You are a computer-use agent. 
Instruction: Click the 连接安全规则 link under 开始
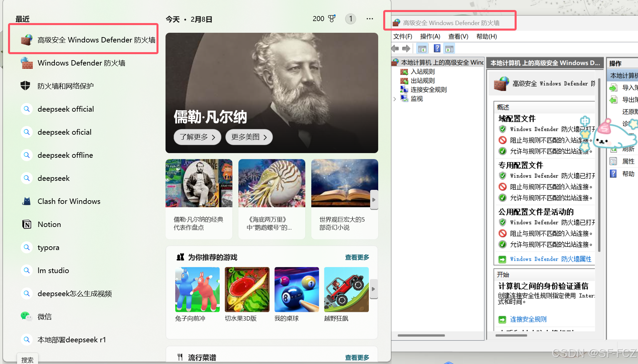[x=528, y=319]
